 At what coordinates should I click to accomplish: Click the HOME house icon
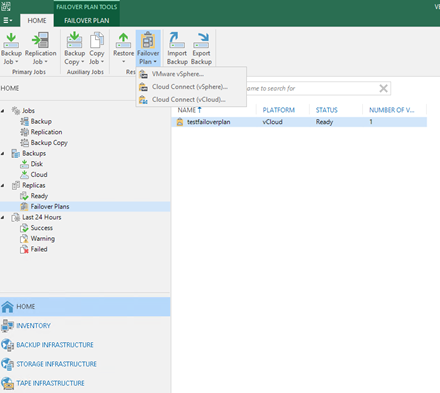coord(7,307)
